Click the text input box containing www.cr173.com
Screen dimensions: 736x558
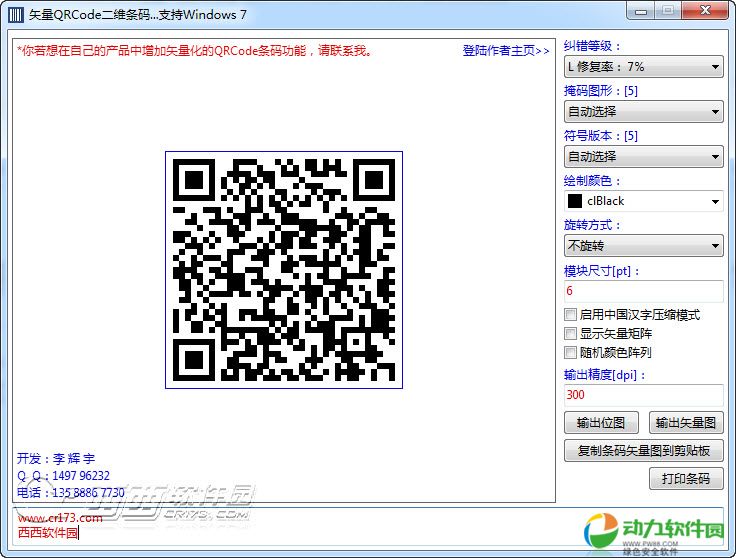300,525
